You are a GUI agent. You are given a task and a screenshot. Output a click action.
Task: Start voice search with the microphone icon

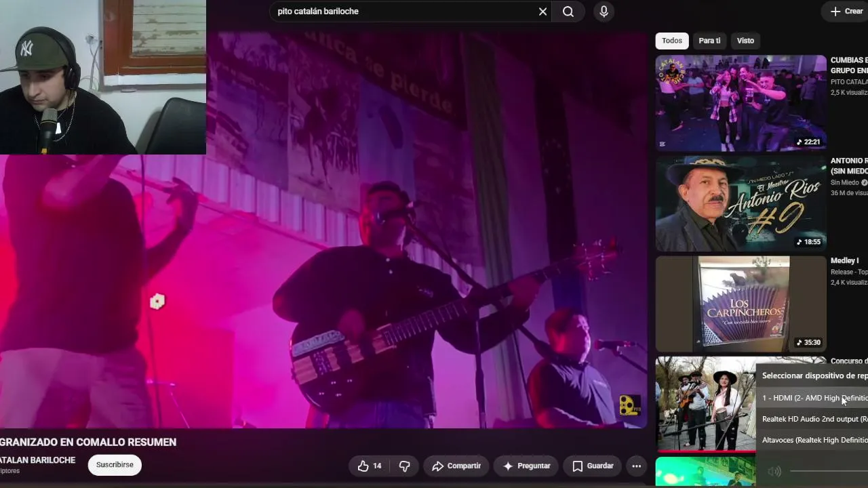click(604, 12)
